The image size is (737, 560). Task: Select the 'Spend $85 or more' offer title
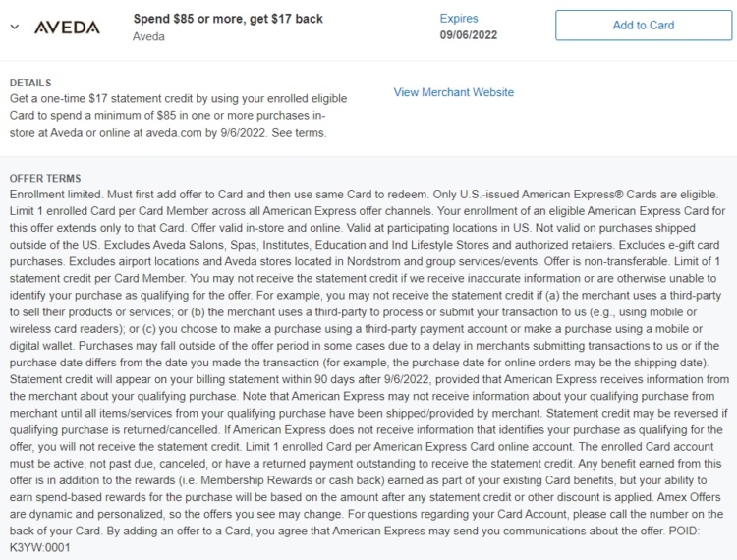tap(228, 19)
